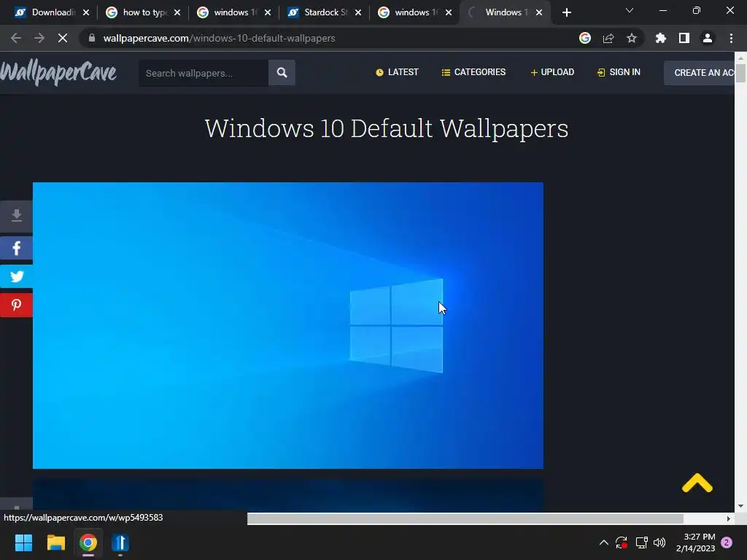Open the Chrome profile icon
This screenshot has height=560, width=747.
[x=708, y=38]
